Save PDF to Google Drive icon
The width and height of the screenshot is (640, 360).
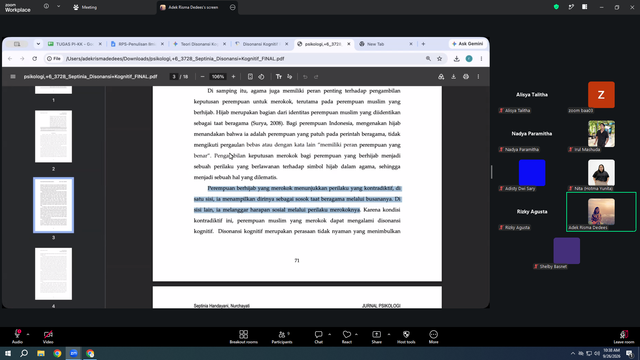tap(441, 77)
